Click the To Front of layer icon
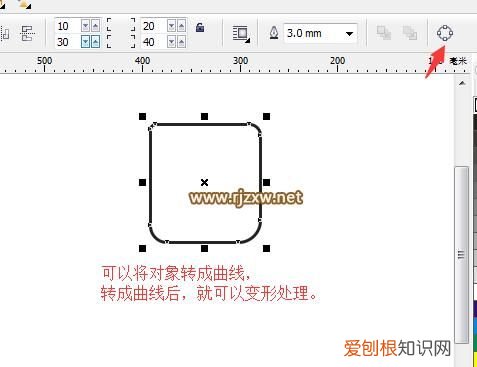Screen dimensions: 477x367 click(x=384, y=33)
